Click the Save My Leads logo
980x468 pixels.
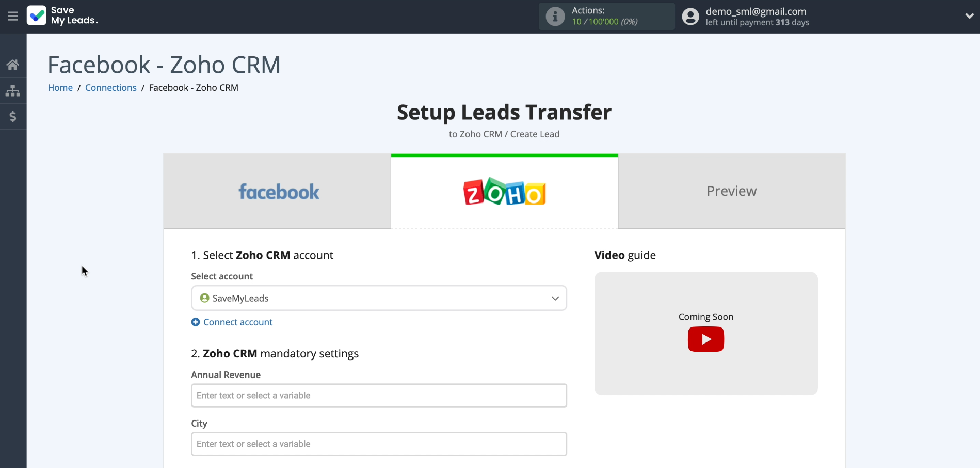click(62, 15)
